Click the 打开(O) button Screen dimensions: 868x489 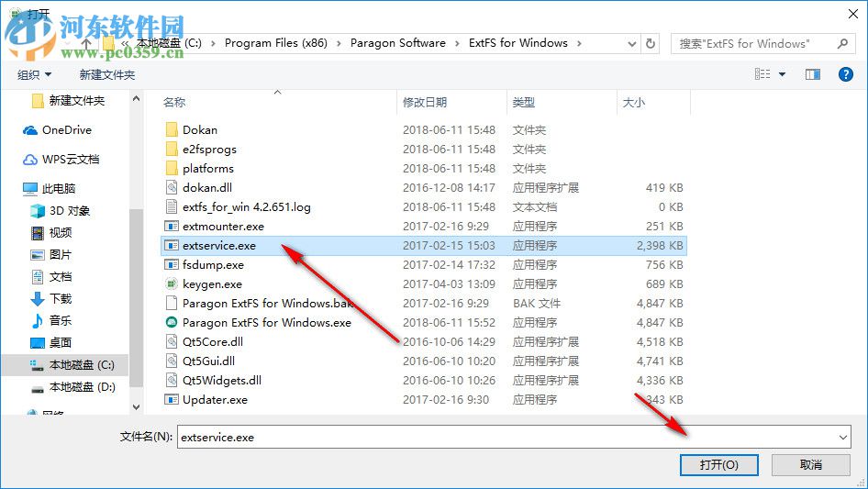719,464
